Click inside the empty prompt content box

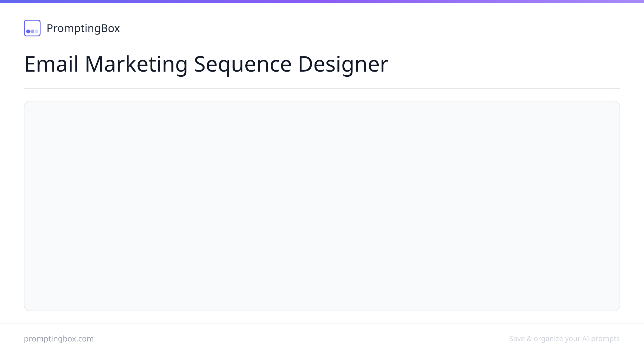(x=322, y=206)
